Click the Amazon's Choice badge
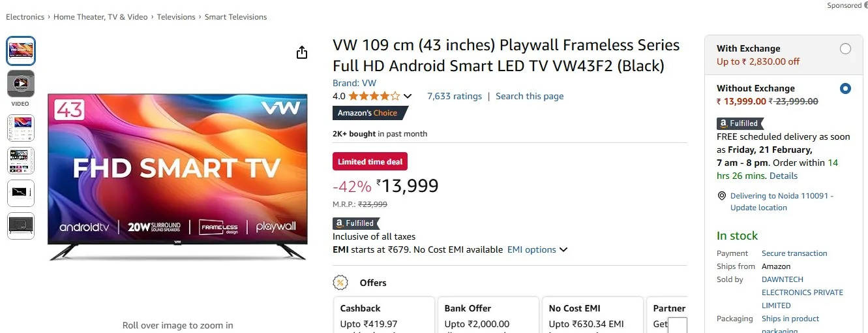 [x=368, y=113]
